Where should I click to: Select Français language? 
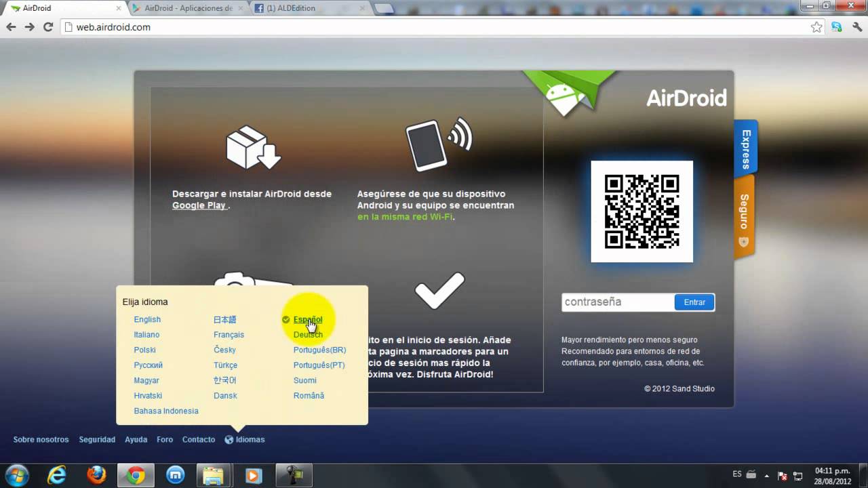tap(229, 335)
